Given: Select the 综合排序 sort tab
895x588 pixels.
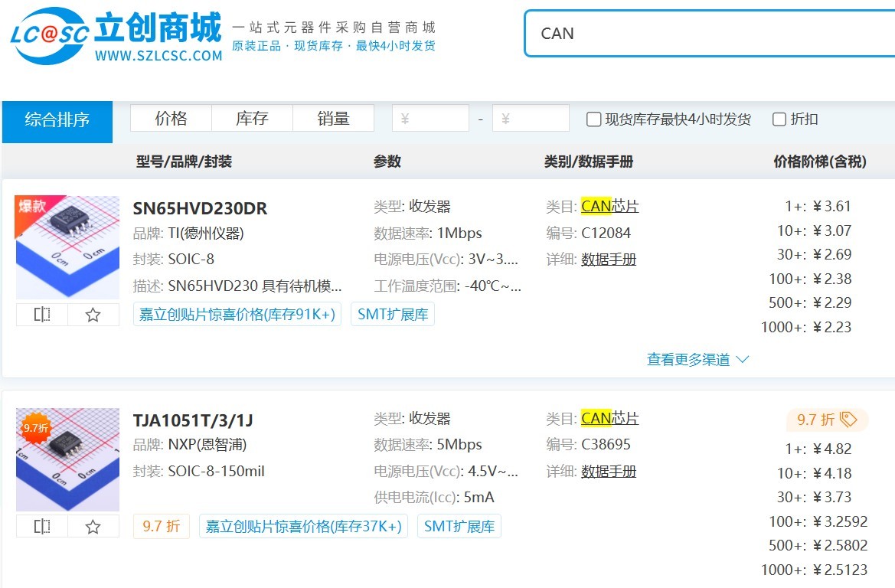Looking at the screenshot, I should pos(57,122).
